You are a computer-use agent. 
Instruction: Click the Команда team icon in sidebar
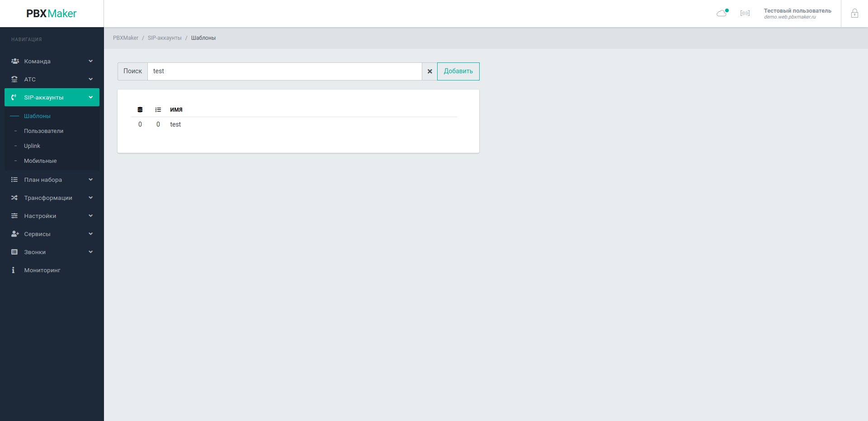coord(15,61)
